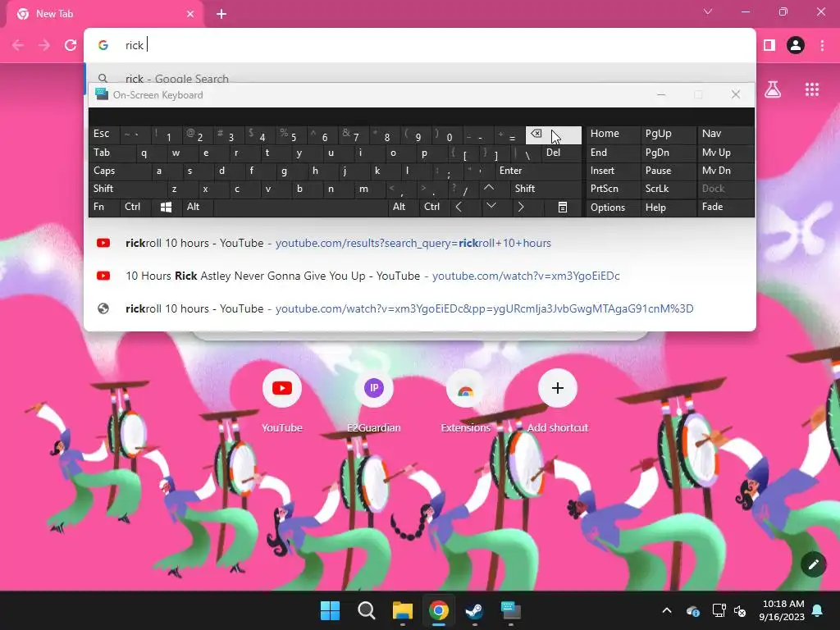This screenshot has width=840, height=630.
Task: Click the Del key on keyboard
Action: [561, 153]
